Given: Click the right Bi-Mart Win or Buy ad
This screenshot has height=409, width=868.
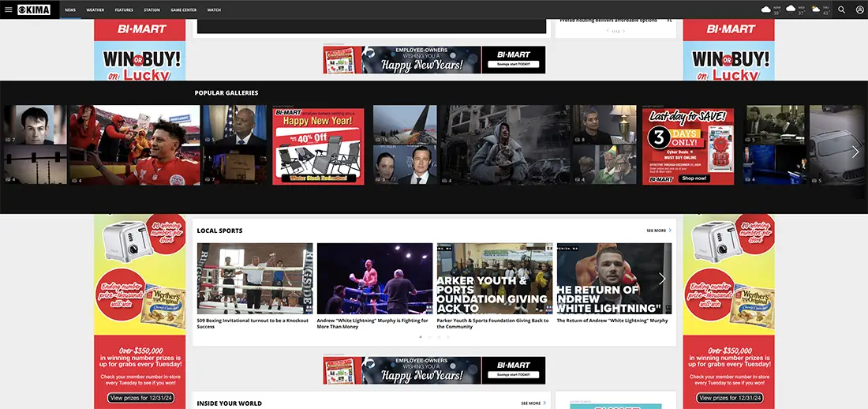Looking at the screenshot, I should 728,51.
